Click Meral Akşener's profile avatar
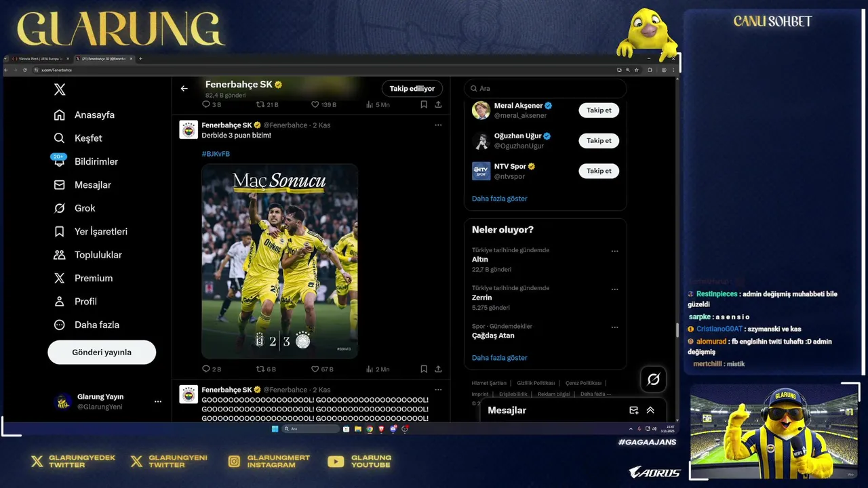Image resolution: width=868 pixels, height=488 pixels. click(481, 110)
